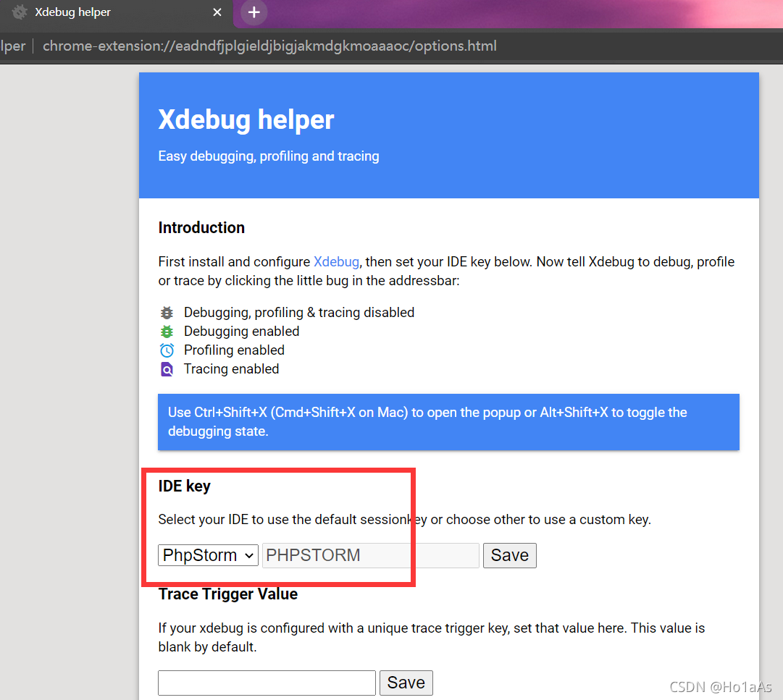Click the PHPSTORM IDE key field
This screenshot has width=783, height=700.
click(x=371, y=555)
